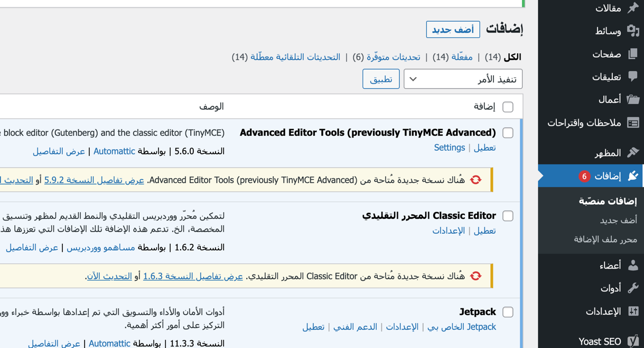Viewport: 644px width, 348px height.
Task: Tick the select-all plugins checkbox in header
Action: tap(508, 107)
